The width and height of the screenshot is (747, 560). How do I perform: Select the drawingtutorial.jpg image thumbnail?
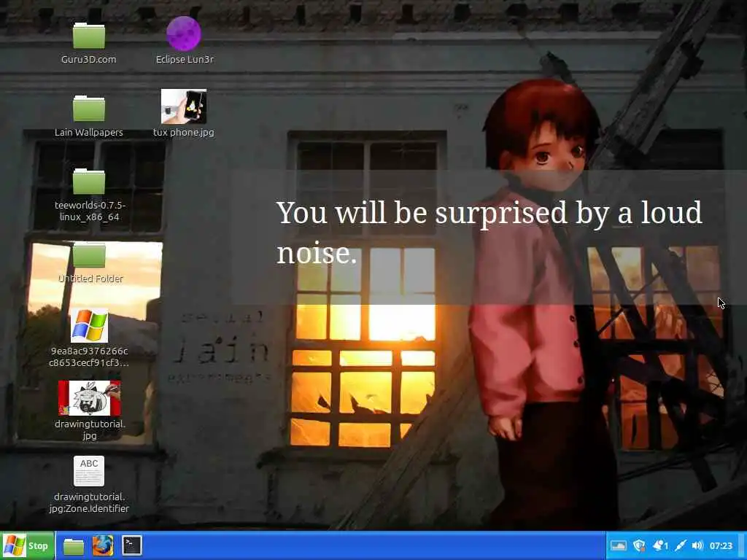click(89, 398)
